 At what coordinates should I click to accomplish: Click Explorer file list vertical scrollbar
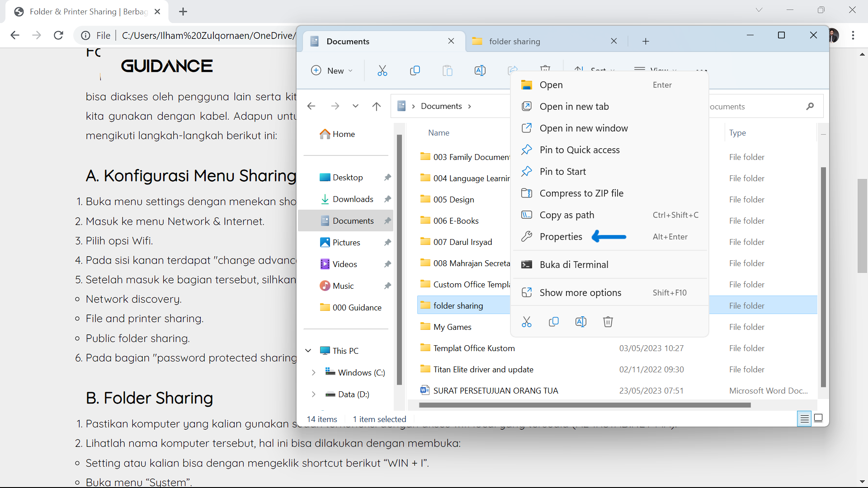[x=823, y=277]
